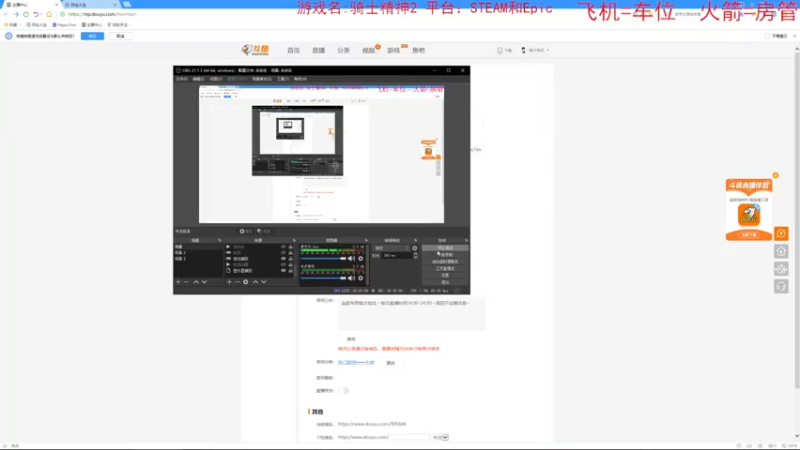Add a new scene in OBS Scenes panel
Image resolution: width=800 pixels, height=450 pixels.
pos(178,282)
